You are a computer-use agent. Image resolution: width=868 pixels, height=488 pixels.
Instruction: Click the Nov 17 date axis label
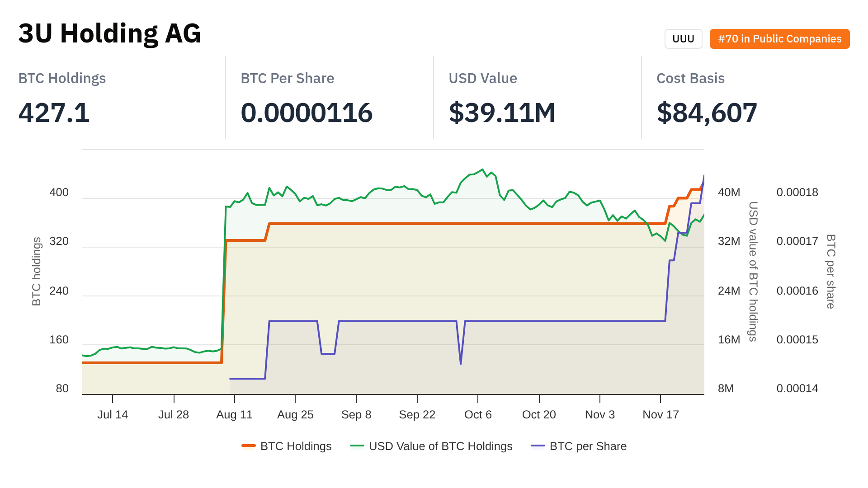(660, 414)
